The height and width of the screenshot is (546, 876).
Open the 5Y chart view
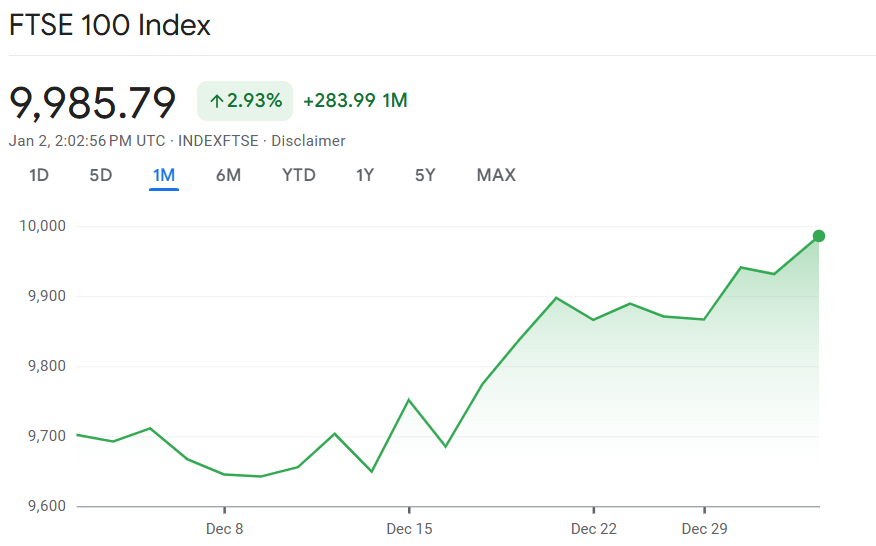click(x=425, y=176)
